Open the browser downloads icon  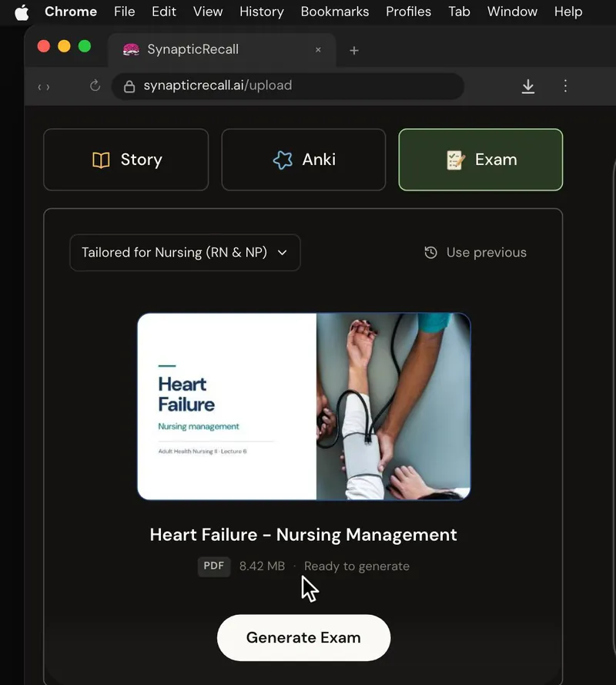point(527,86)
